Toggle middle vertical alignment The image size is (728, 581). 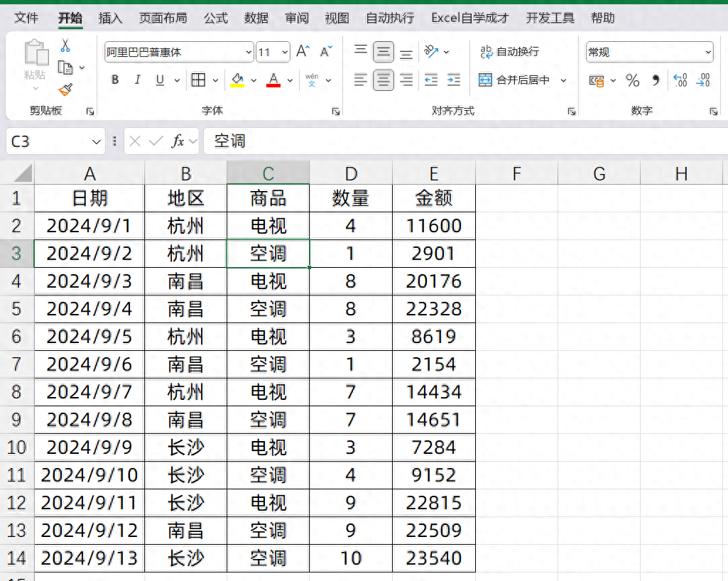pos(384,52)
